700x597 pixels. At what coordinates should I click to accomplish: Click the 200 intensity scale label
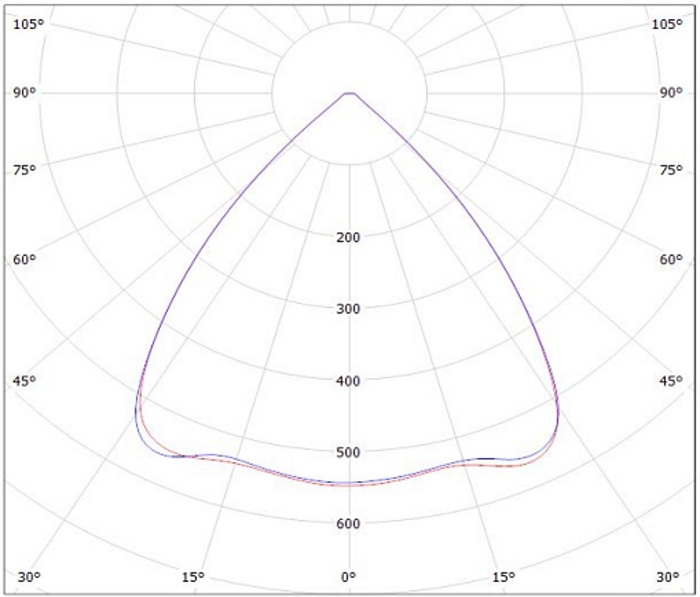[348, 237]
